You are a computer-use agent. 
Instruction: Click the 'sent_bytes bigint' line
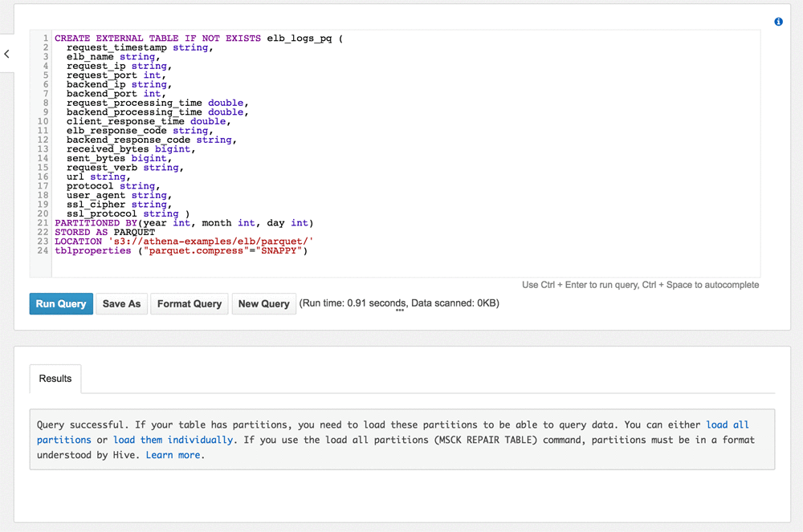pos(119,158)
